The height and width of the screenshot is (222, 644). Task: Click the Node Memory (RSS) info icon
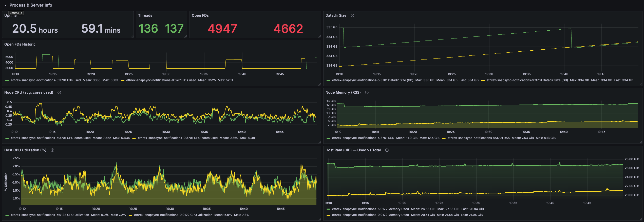pyautogui.click(x=367, y=92)
